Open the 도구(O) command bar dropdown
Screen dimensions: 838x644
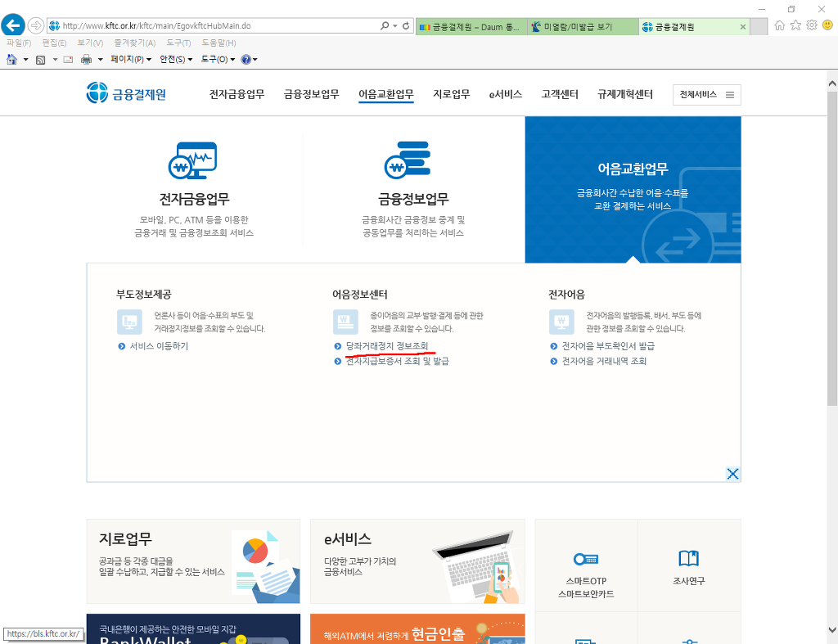[218, 59]
